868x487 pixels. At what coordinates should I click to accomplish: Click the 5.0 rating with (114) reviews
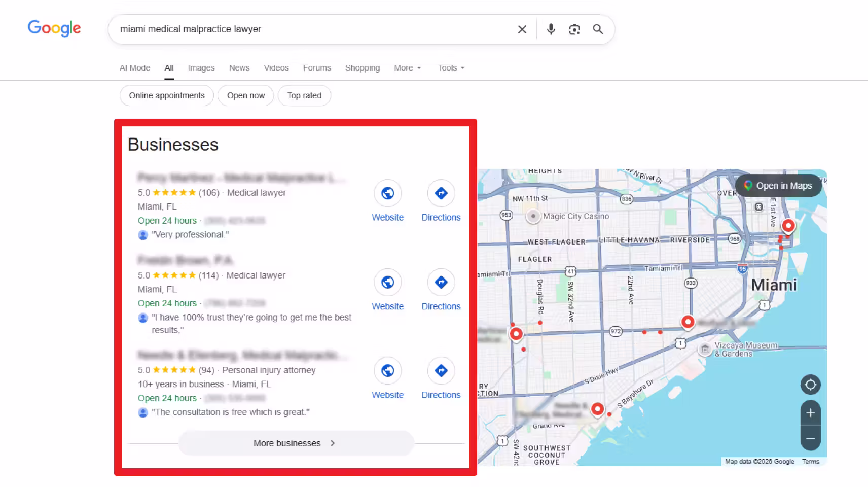[178, 275]
